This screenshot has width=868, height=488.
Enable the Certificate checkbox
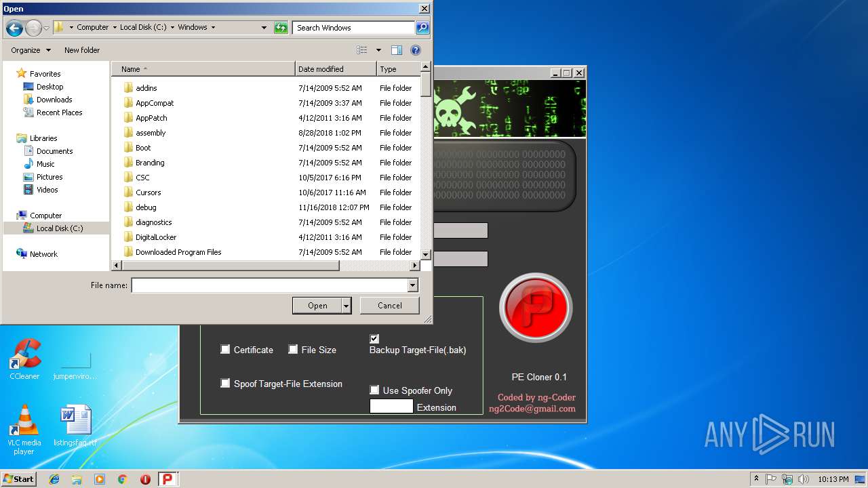click(225, 350)
